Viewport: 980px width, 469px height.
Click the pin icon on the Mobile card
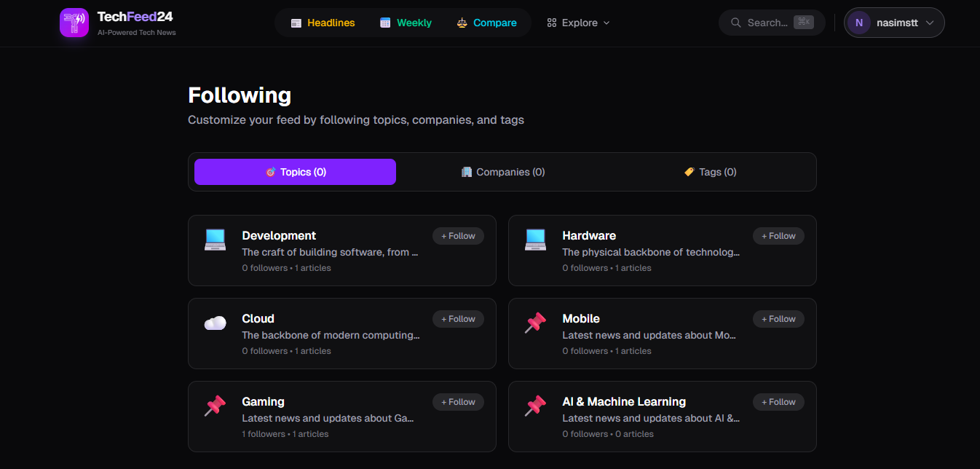[535, 322]
